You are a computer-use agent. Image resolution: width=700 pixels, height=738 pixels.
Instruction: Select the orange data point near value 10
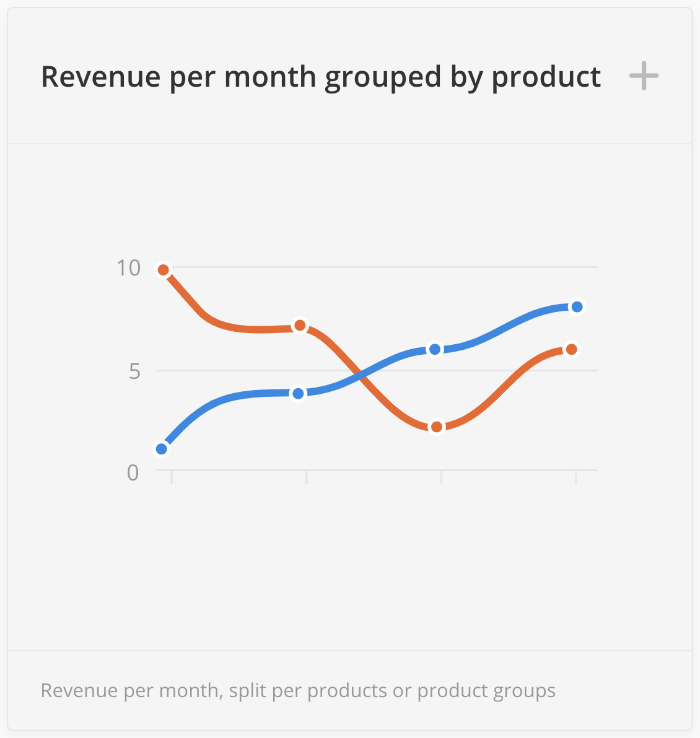pos(164,270)
